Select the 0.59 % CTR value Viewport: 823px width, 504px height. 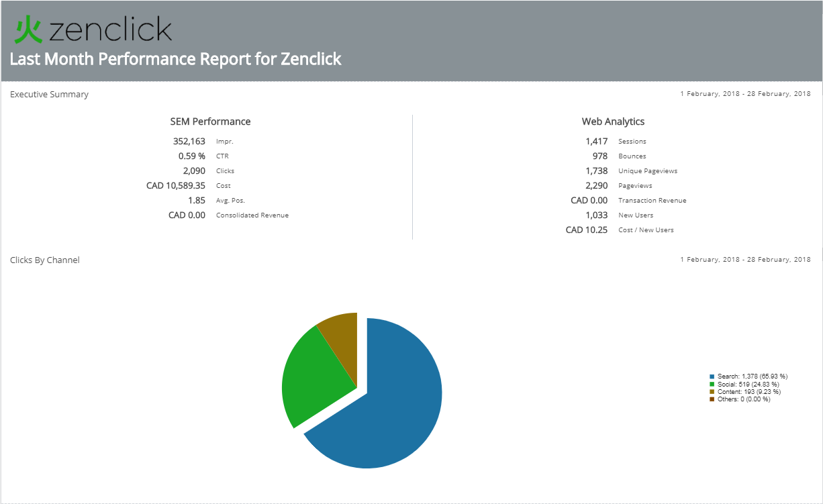click(x=192, y=156)
